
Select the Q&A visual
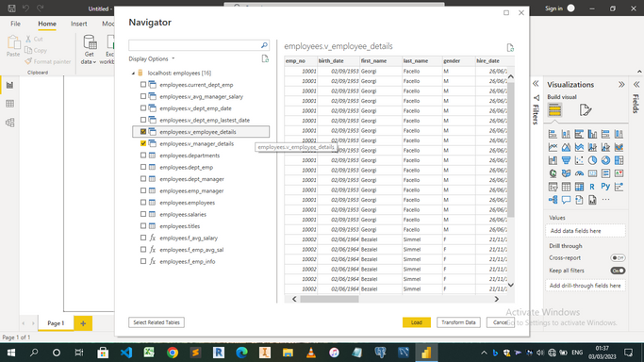(x=566, y=200)
